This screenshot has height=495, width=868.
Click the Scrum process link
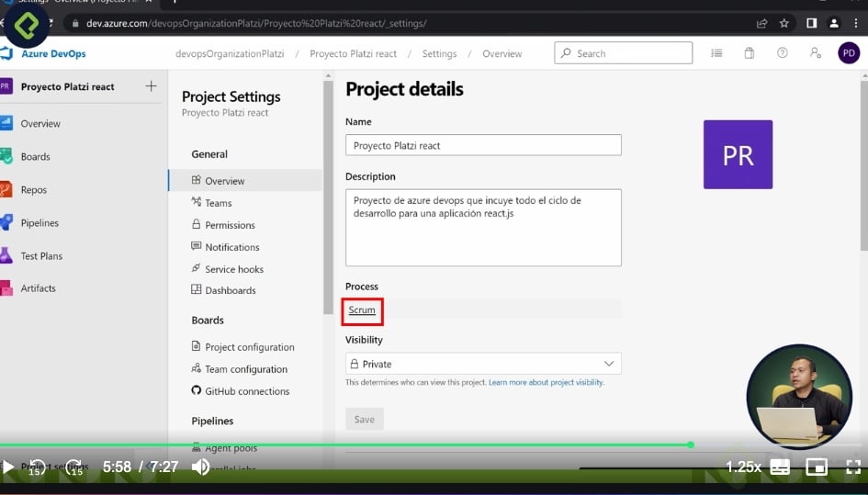click(x=362, y=310)
